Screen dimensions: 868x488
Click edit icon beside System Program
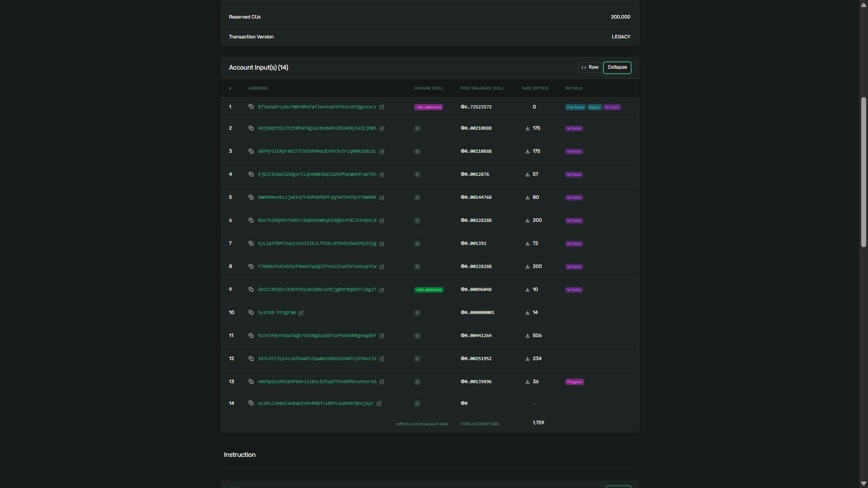click(301, 313)
